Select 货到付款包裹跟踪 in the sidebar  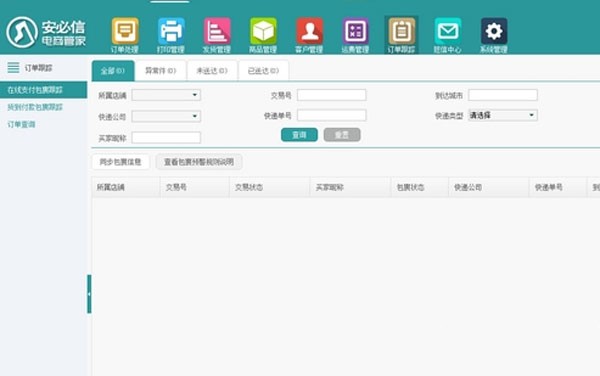[x=35, y=107]
